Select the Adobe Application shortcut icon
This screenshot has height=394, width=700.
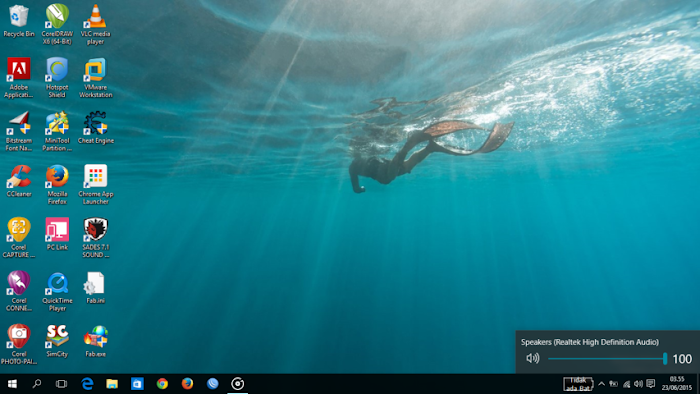[x=19, y=78]
